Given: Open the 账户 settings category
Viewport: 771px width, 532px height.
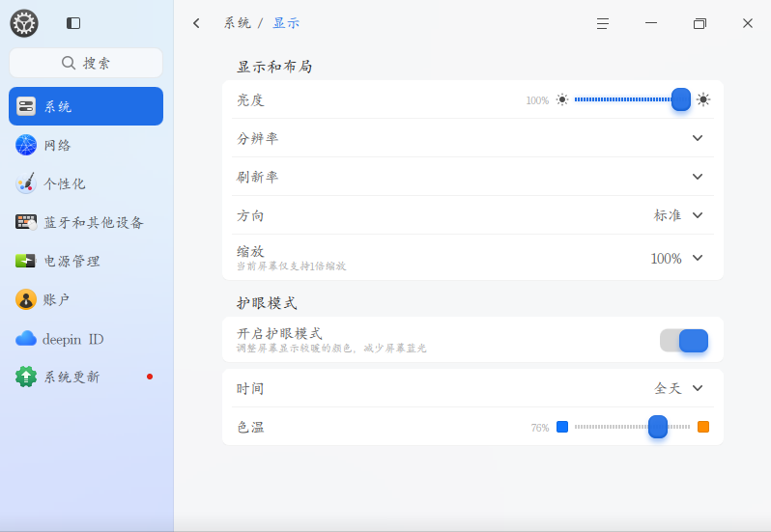Looking at the screenshot, I should click(86, 299).
